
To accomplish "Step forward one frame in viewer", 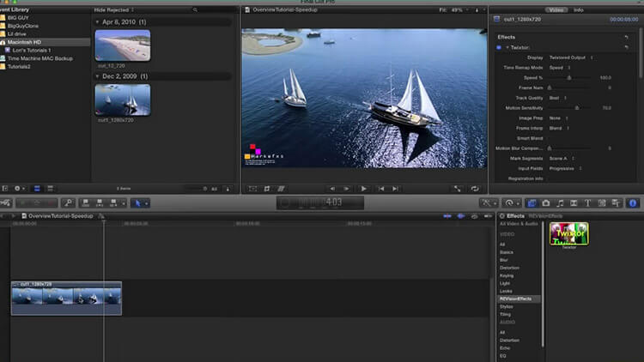I will [346, 189].
